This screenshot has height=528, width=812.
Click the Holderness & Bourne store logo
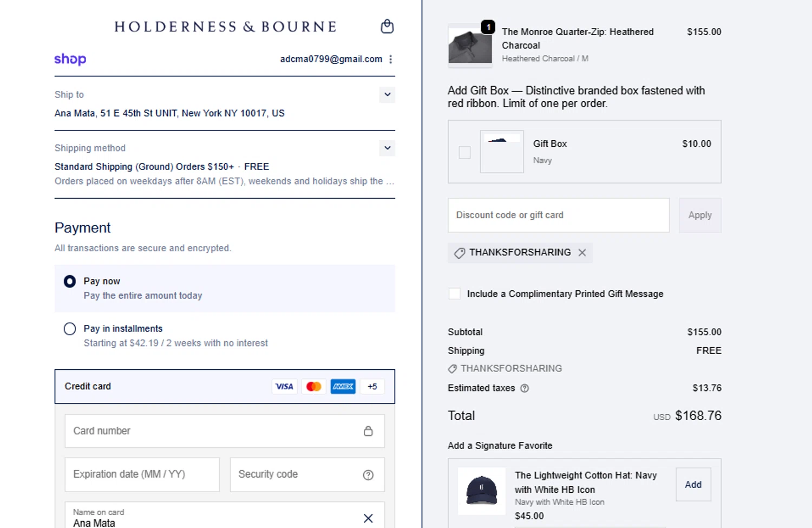click(225, 27)
